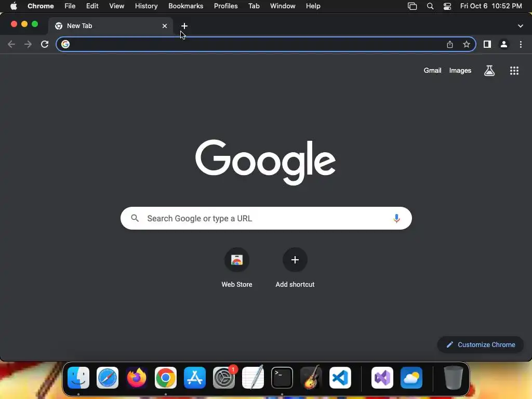The image size is (532, 399).
Task: Select the New Tab tab
Action: pos(110,26)
